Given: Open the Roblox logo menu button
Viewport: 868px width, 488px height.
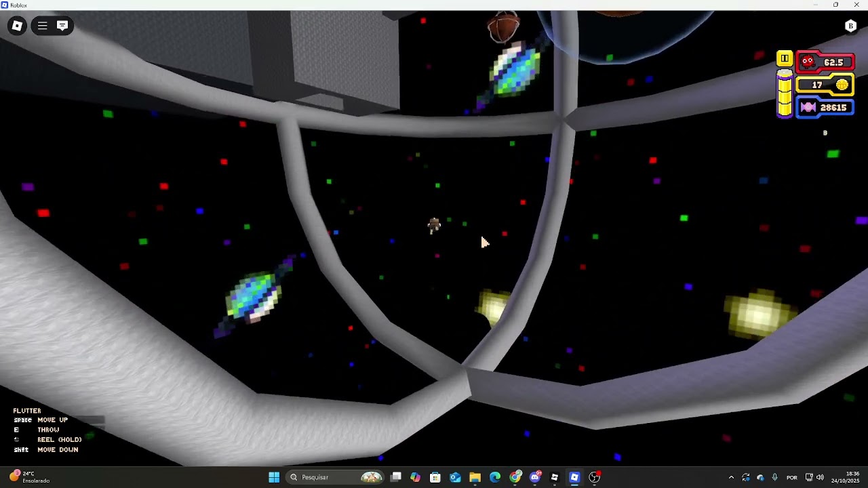Looking at the screenshot, I should (17, 26).
